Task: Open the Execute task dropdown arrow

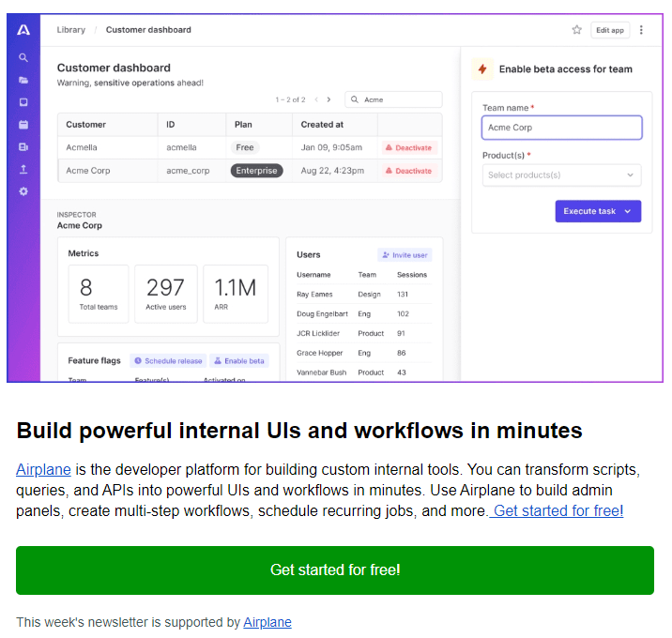Action: click(628, 211)
